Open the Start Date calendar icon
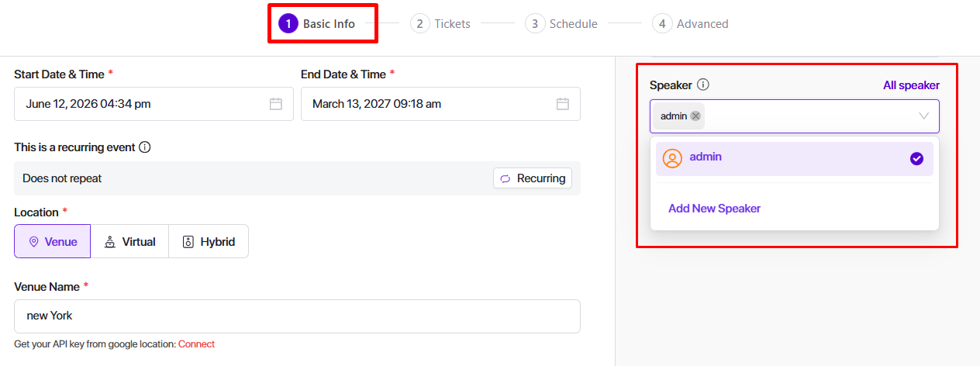 (276, 104)
